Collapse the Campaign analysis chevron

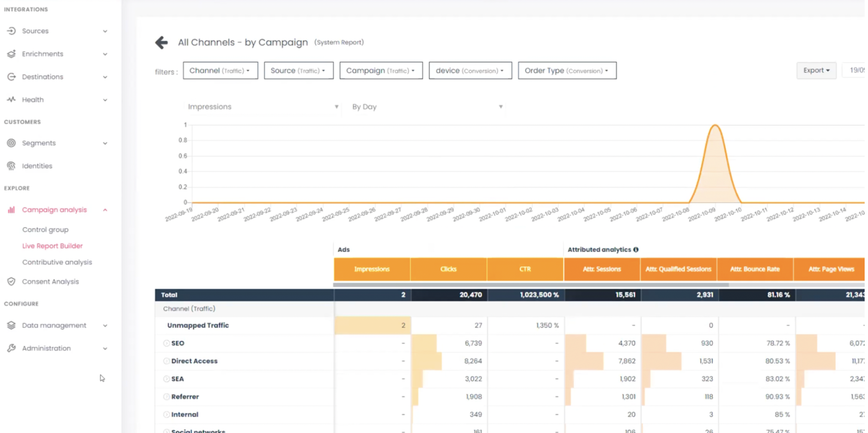(x=105, y=210)
